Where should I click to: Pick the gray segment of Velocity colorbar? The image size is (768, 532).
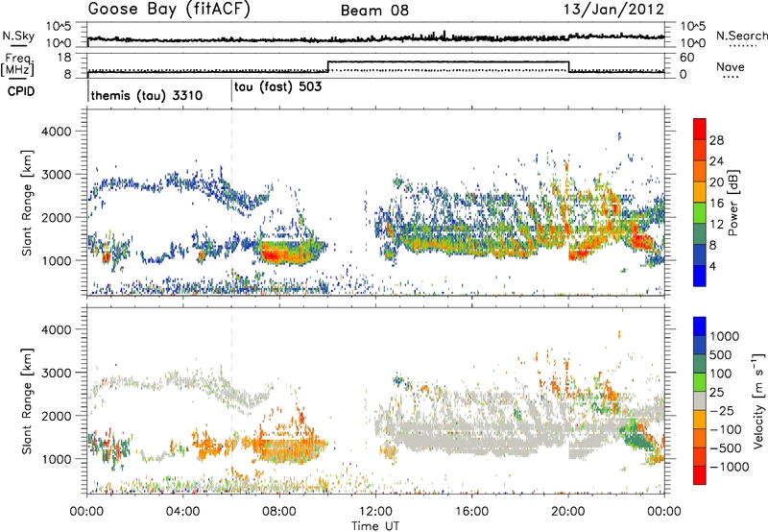[x=700, y=400]
